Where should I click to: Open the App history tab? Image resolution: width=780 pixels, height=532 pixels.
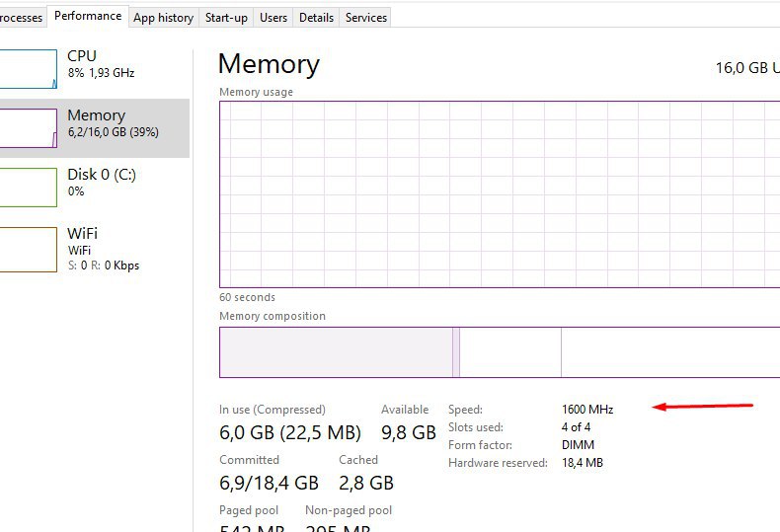pyautogui.click(x=163, y=18)
